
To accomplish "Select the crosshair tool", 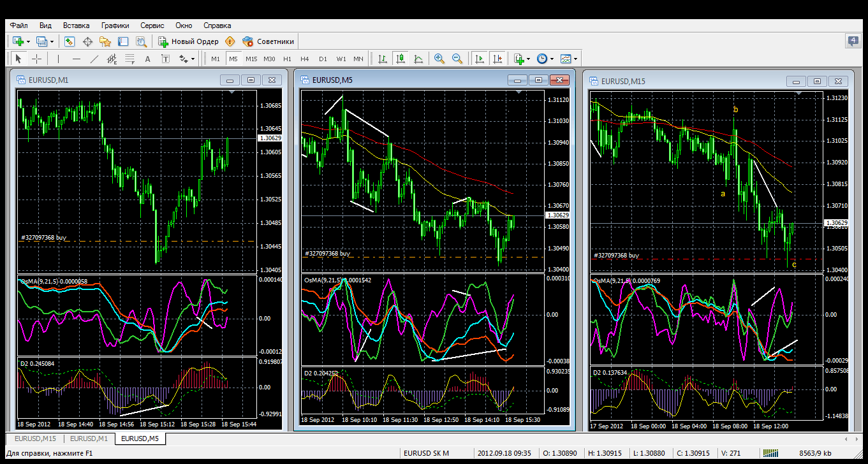I will coord(37,59).
